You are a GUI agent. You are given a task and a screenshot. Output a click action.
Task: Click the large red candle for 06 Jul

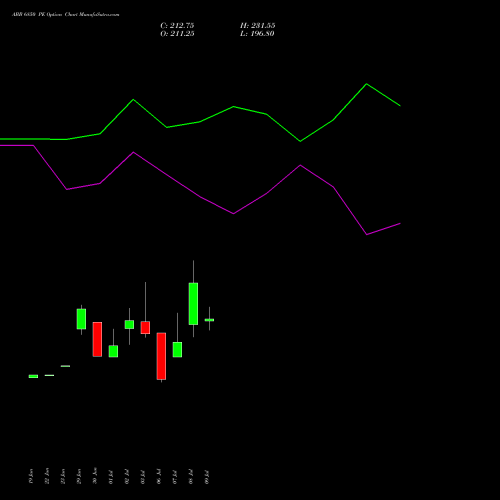coord(161,356)
